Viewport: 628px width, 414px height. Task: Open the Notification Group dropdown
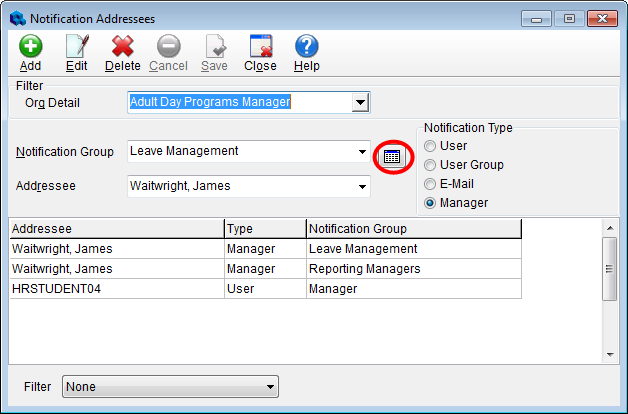[x=362, y=152]
